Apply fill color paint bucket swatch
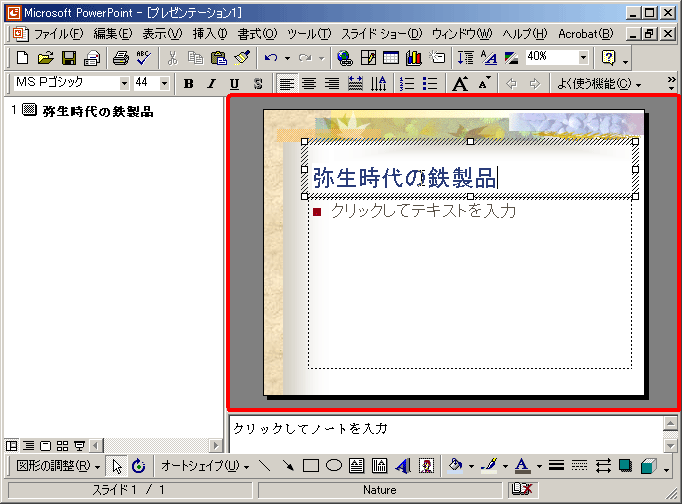The image size is (682, 504). [x=455, y=466]
